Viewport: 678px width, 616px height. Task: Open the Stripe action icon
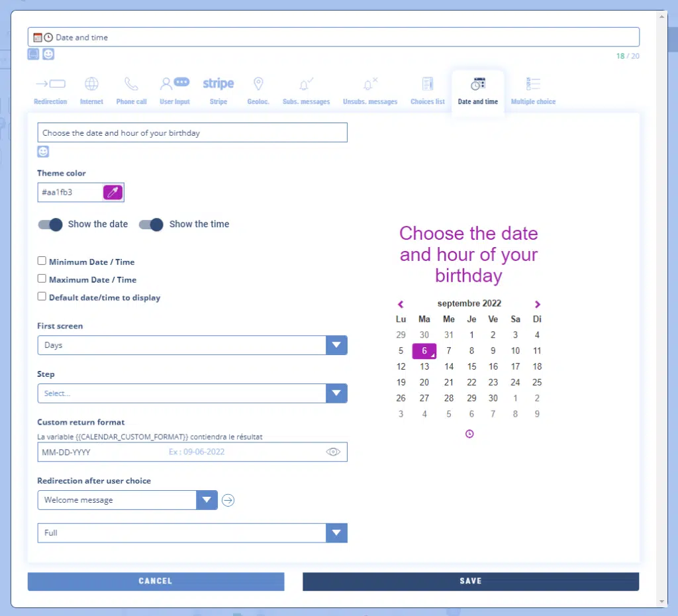[218, 84]
